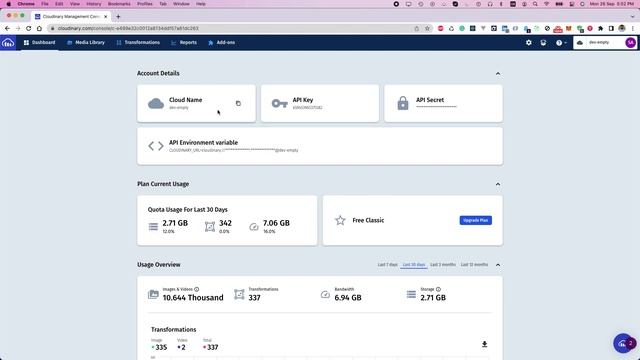This screenshot has height=360, width=640.
Task: Open the Media Library tab
Action: 86,42
